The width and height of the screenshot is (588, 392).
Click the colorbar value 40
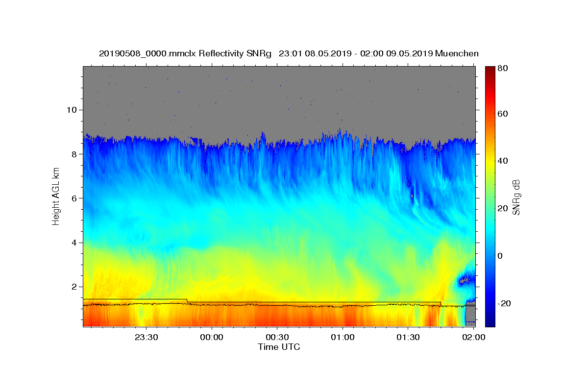[x=502, y=161]
